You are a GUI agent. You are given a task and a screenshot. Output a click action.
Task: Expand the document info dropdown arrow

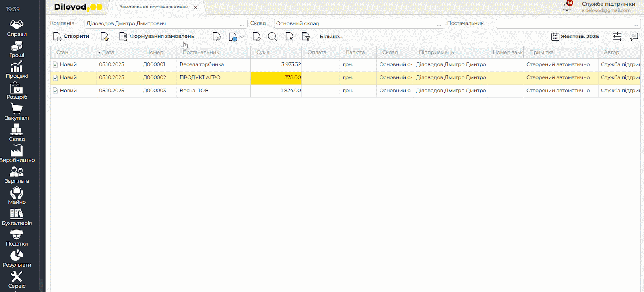click(x=242, y=37)
